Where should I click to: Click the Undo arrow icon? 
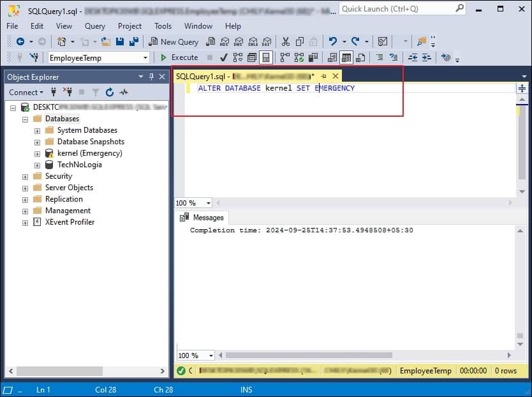[x=333, y=41]
